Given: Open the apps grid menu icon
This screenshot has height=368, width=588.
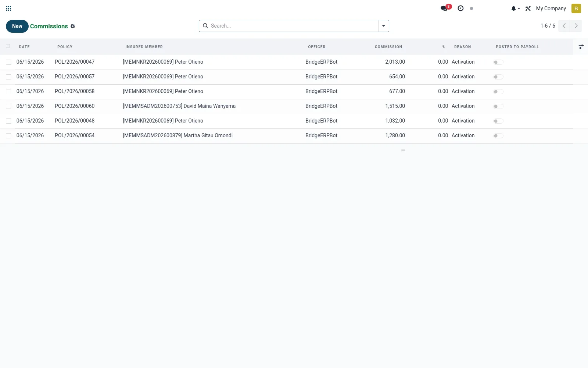Looking at the screenshot, I should [9, 8].
